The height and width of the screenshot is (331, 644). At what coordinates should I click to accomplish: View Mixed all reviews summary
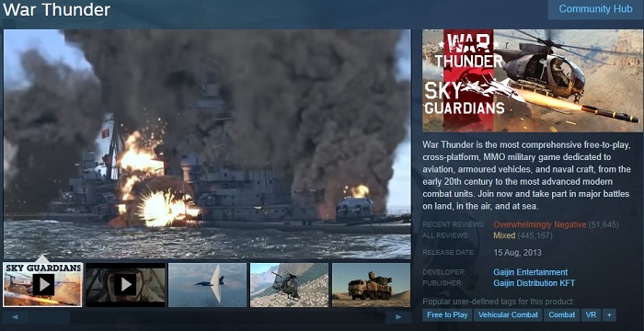504,235
